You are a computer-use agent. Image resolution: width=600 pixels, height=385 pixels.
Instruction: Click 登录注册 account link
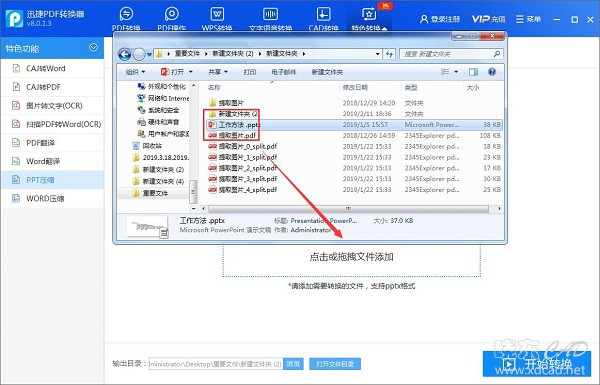point(440,19)
